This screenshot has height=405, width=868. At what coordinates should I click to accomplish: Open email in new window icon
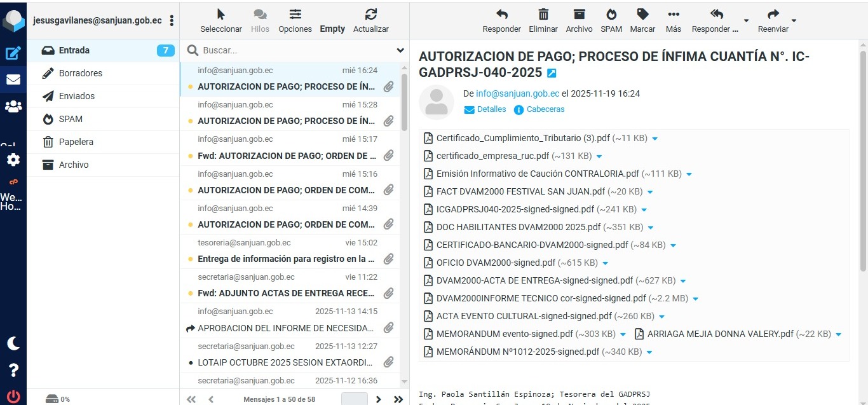pos(552,74)
